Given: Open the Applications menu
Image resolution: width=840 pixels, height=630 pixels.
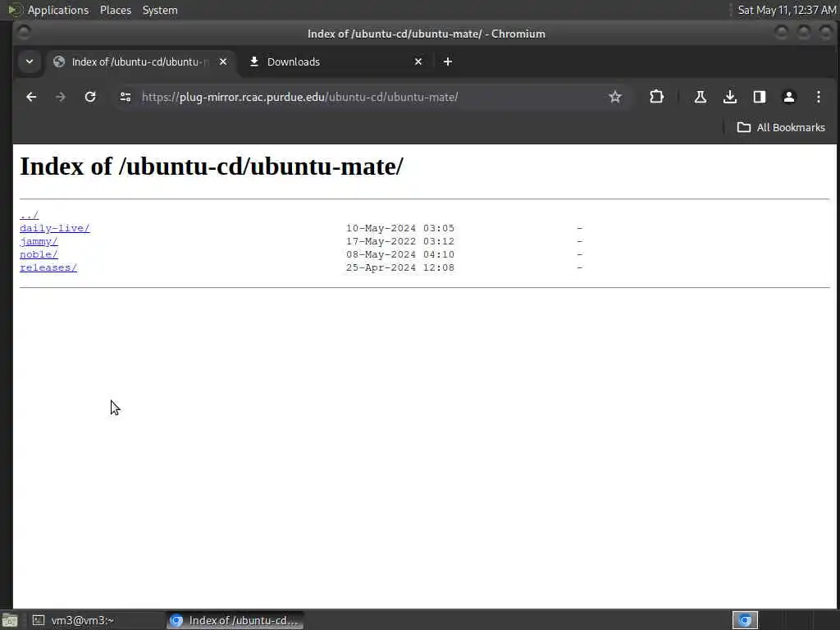Looking at the screenshot, I should click(x=58, y=10).
